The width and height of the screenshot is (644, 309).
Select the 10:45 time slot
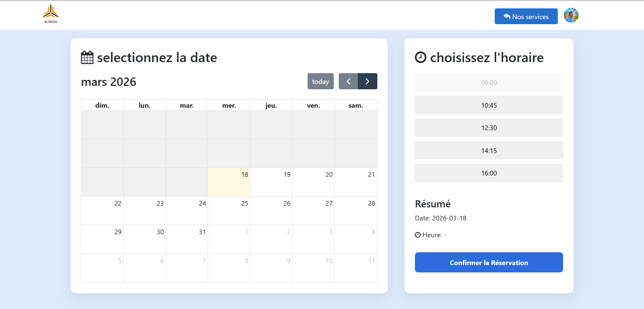(x=489, y=105)
